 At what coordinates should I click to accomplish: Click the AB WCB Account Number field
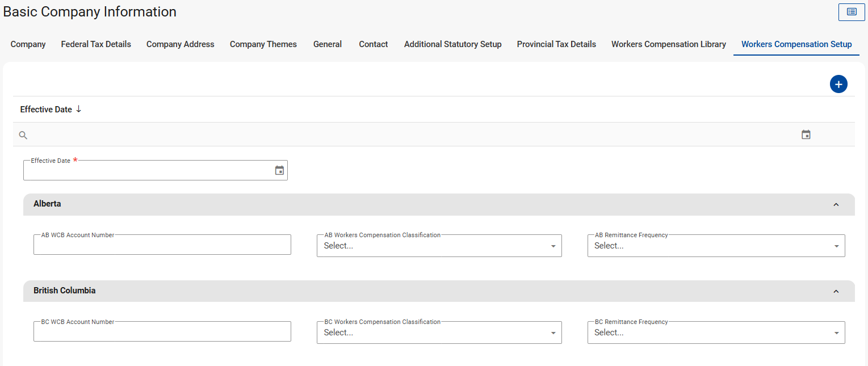click(162, 245)
